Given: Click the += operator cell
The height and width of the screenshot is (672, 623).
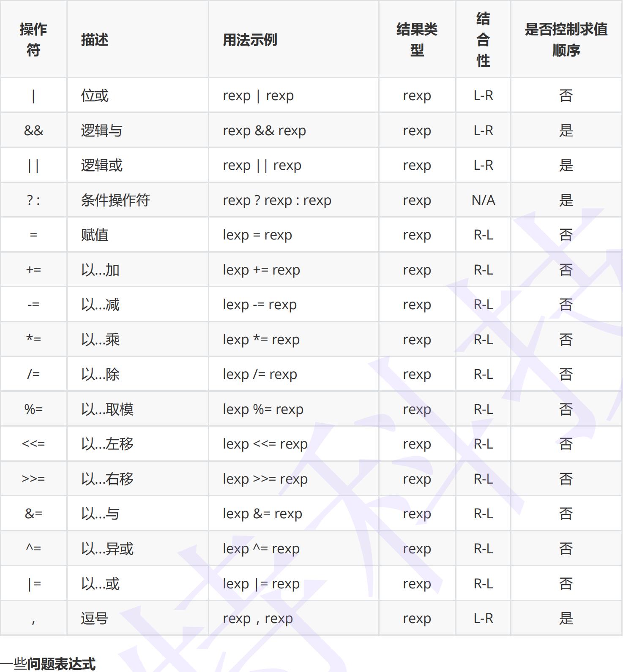Looking at the screenshot, I should (x=33, y=270).
